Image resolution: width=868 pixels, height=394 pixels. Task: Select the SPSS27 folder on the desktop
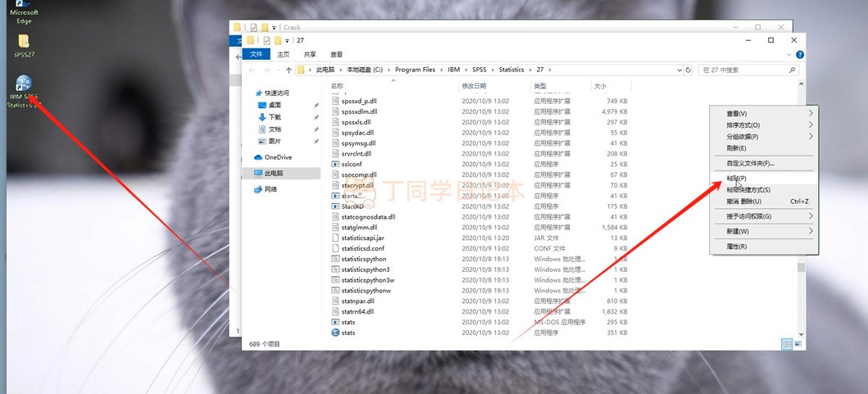(24, 45)
